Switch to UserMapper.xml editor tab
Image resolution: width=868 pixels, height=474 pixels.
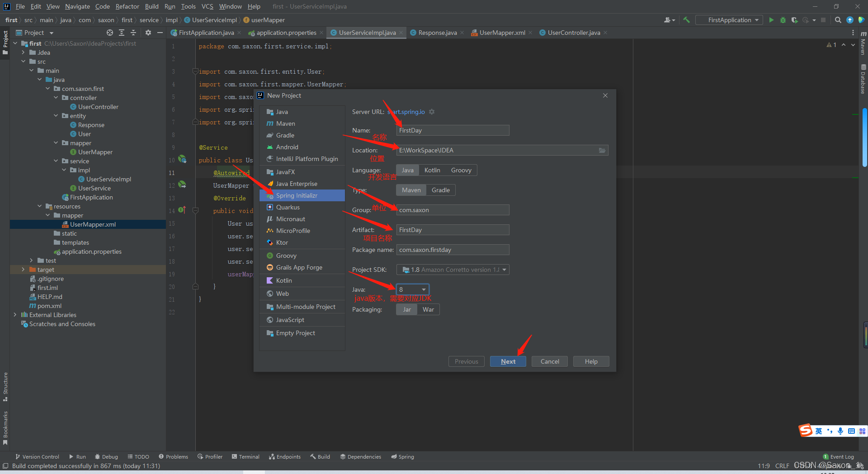[502, 33]
